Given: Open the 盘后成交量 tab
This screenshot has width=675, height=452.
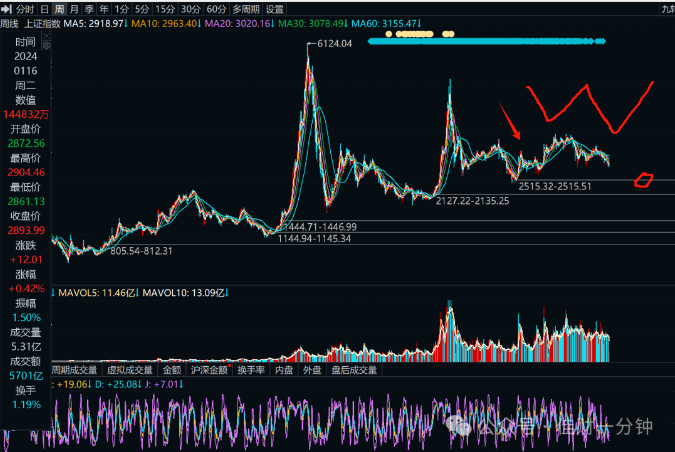Looking at the screenshot, I should 354,370.
